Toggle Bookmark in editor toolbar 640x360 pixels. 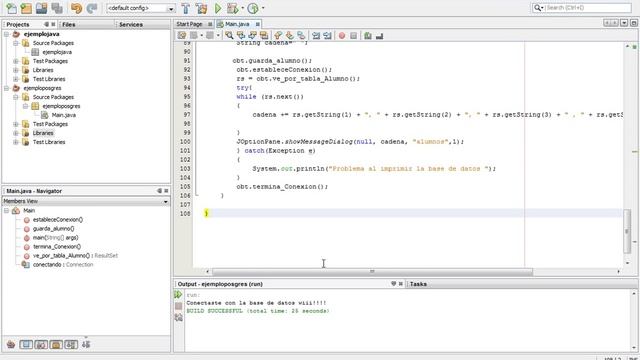(301, 36)
